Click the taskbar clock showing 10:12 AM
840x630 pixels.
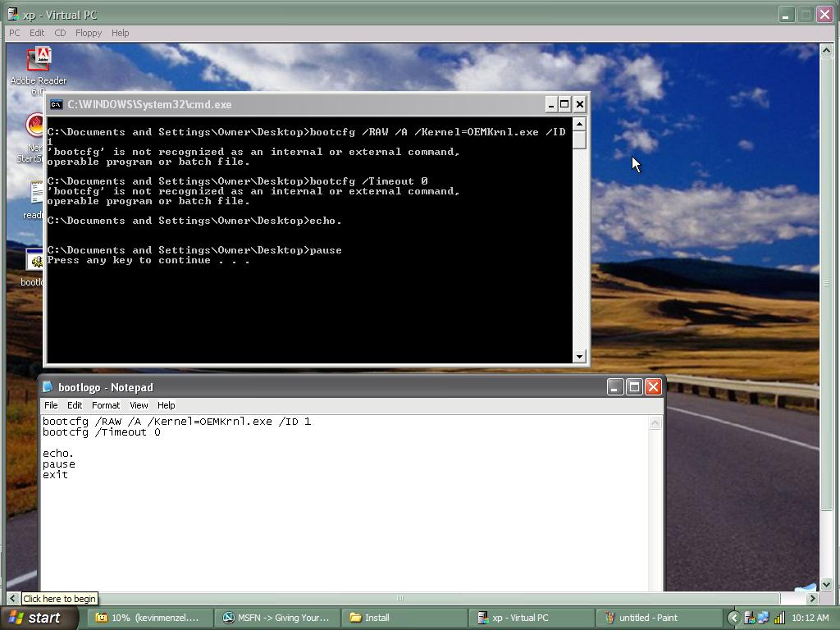pyautogui.click(x=810, y=618)
